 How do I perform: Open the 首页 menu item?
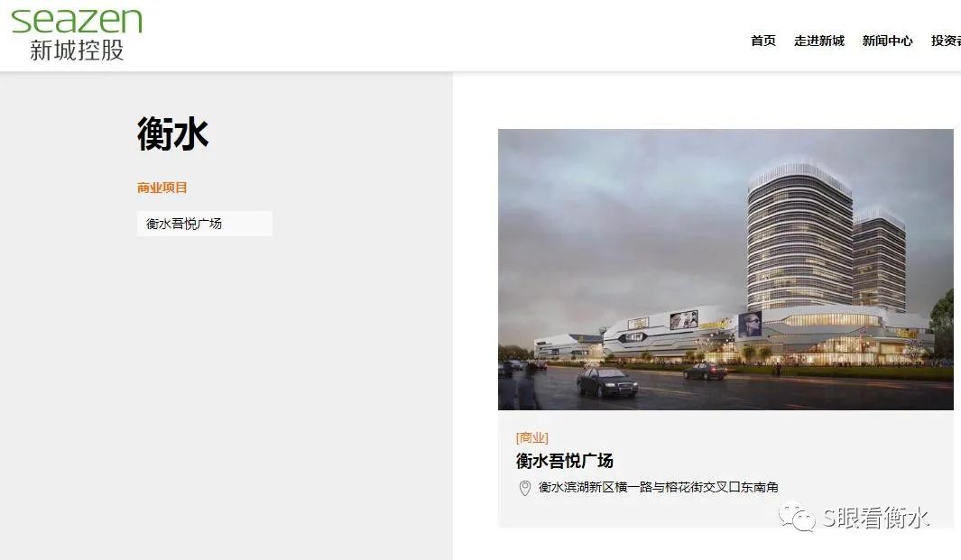click(763, 41)
